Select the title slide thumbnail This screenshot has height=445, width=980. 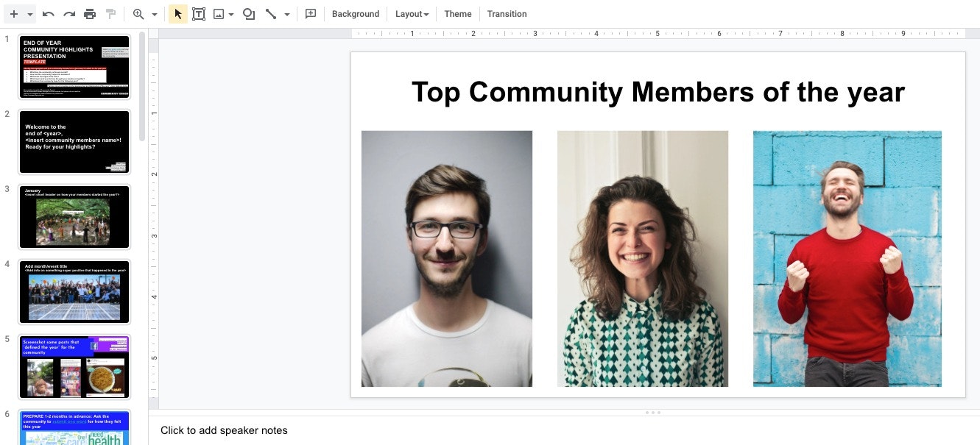point(74,66)
